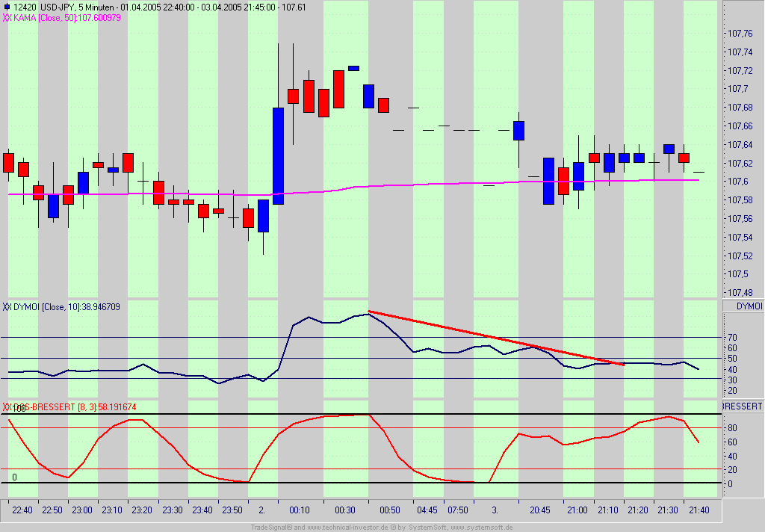Click the marker icon before DYMOI [Close, 10] label

click(x=7, y=307)
